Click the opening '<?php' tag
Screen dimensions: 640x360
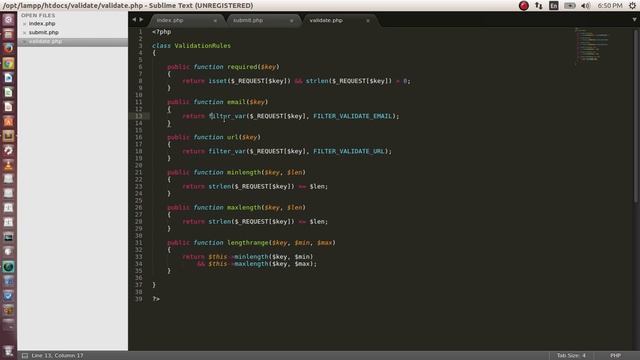click(x=162, y=31)
